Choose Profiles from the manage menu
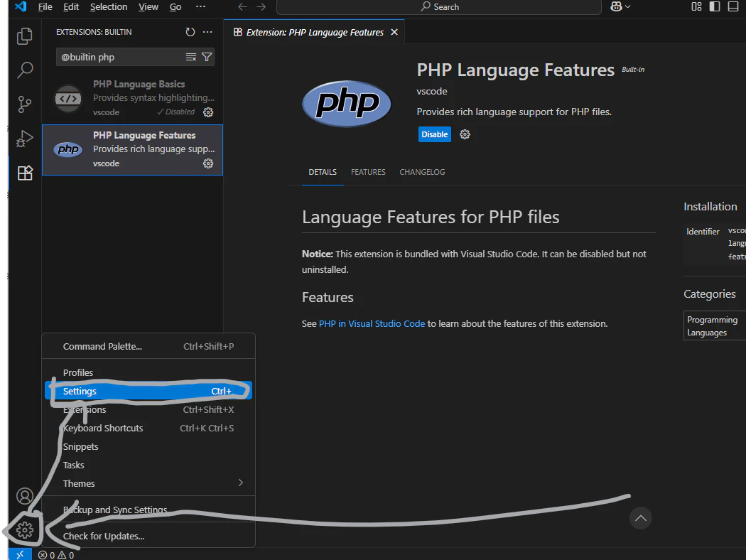Viewport: 746px width, 560px height. (x=148, y=372)
